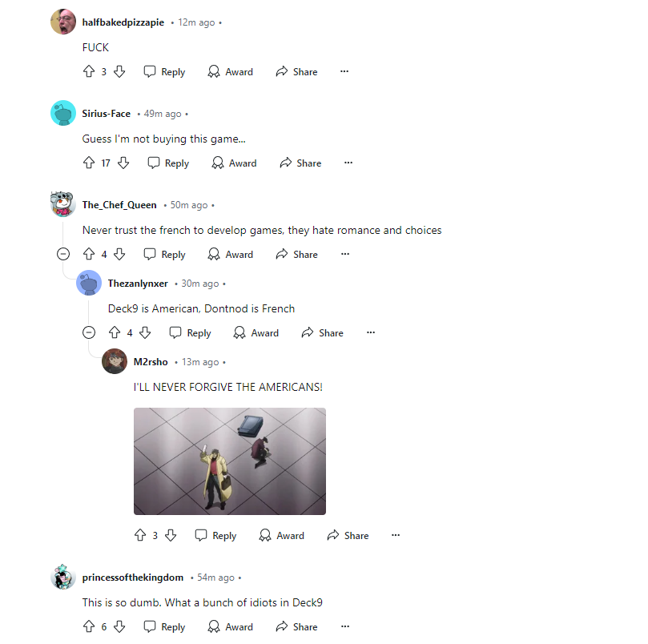Downvote princessofthekingdom's comment
The height and width of the screenshot is (644, 648).
pyautogui.click(x=119, y=626)
